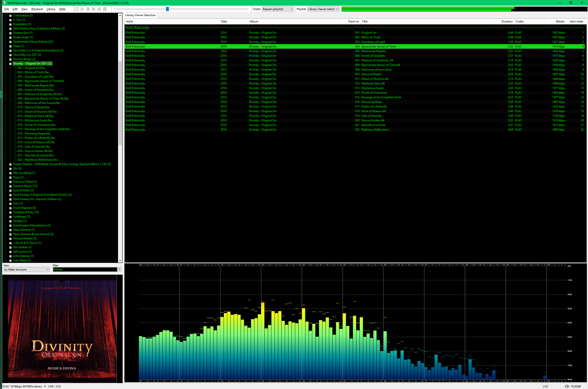This screenshot has height=389, width=588.
Task: Select the Enya folder in library tree
Action: (x=18, y=177)
